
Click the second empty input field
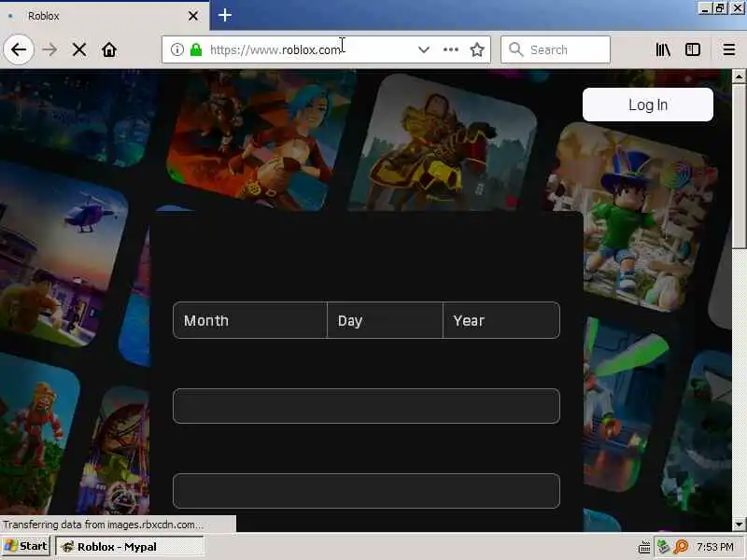pos(366,491)
